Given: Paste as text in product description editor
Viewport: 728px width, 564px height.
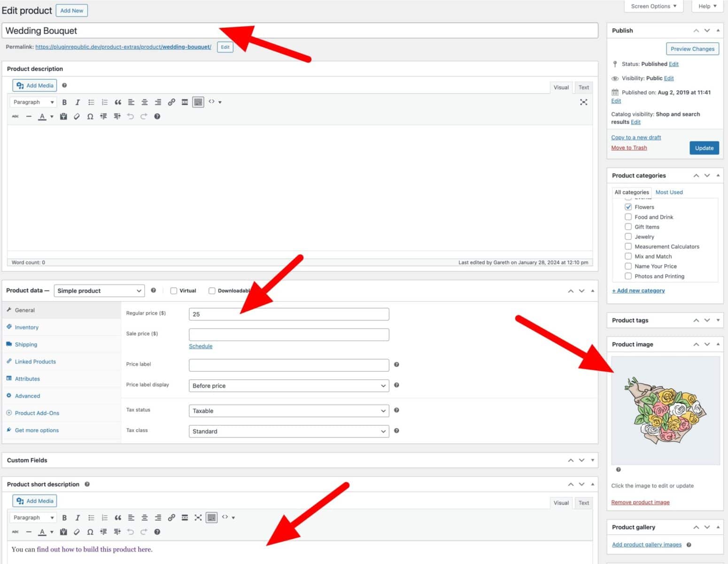Looking at the screenshot, I should tap(63, 117).
